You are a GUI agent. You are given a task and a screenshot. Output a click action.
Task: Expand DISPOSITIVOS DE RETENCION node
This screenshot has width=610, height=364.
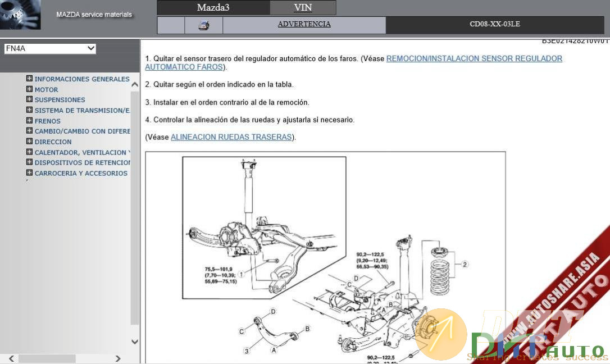29,162
